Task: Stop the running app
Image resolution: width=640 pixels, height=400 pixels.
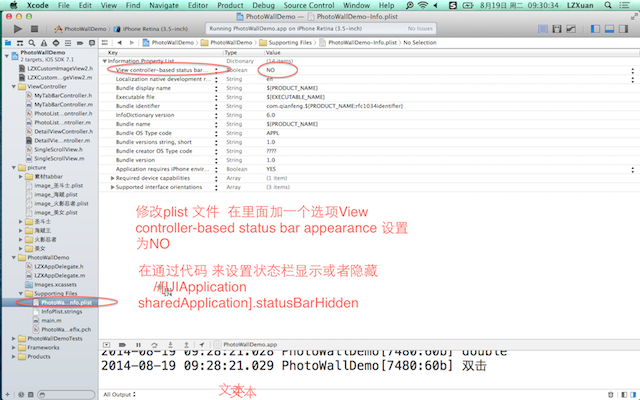Action: tap(34, 29)
